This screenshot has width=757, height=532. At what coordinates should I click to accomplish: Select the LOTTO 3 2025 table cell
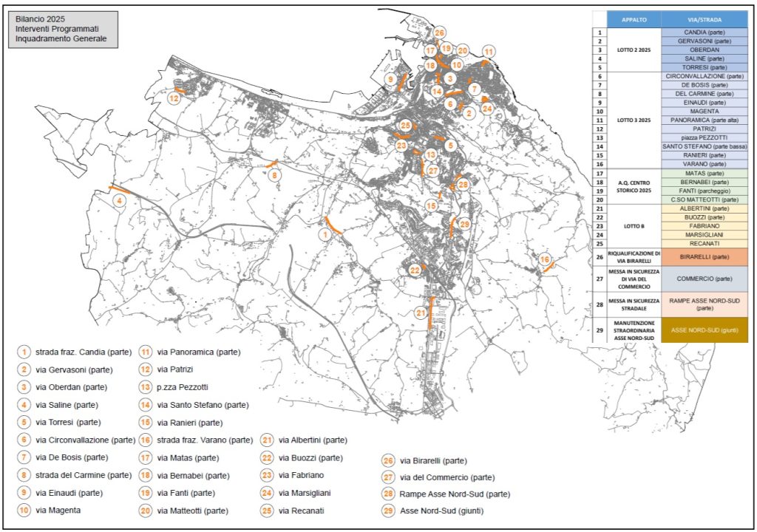(x=634, y=120)
